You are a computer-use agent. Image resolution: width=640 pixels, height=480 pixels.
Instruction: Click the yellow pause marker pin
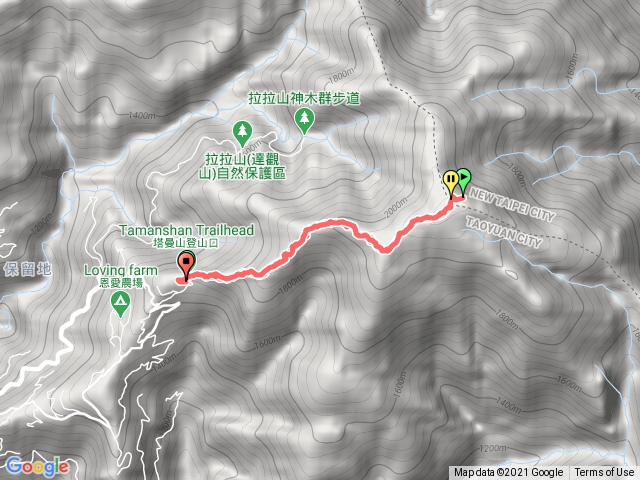[x=451, y=181]
